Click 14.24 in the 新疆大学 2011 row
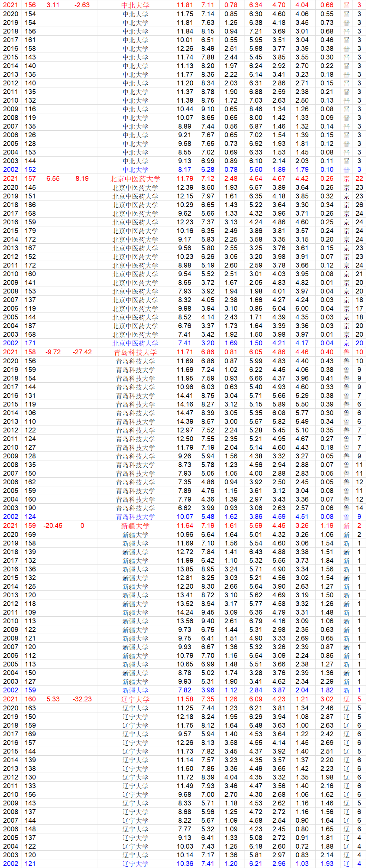 [185, 613]
